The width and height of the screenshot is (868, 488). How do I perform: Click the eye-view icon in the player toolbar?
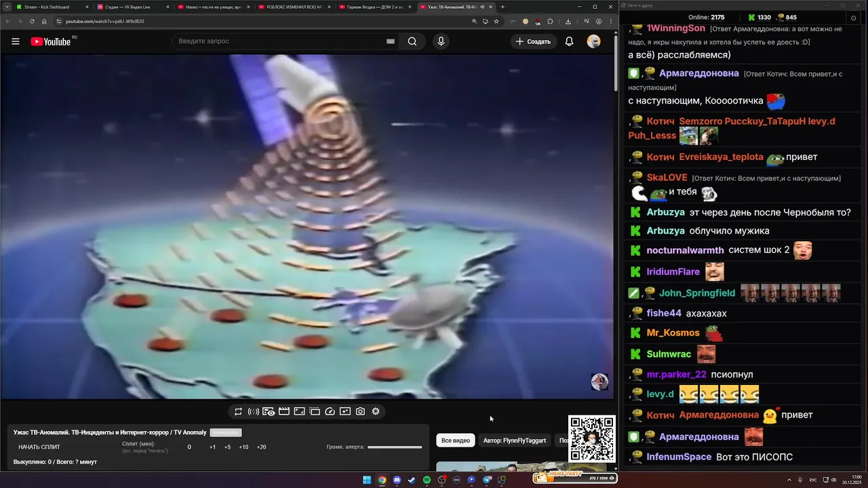click(x=269, y=411)
